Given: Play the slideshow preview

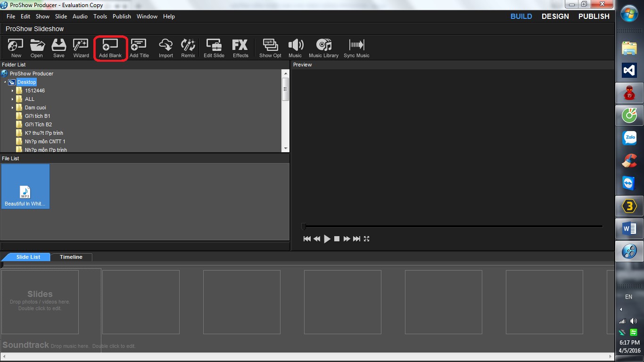Looking at the screenshot, I should tap(327, 239).
